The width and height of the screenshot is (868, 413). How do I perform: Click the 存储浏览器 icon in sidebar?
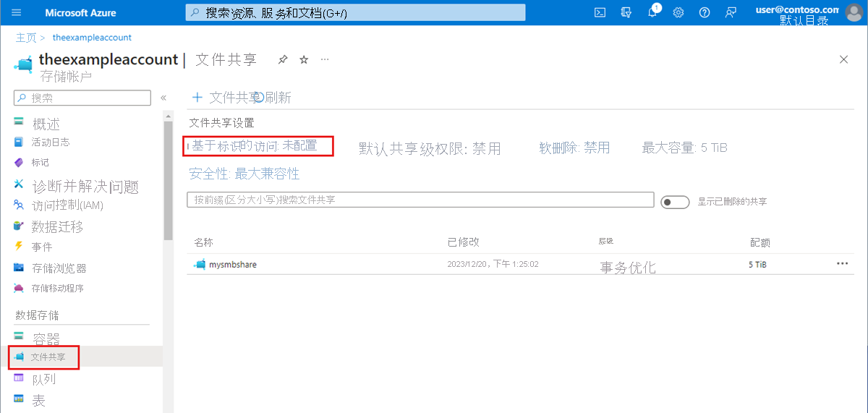pos(19,268)
